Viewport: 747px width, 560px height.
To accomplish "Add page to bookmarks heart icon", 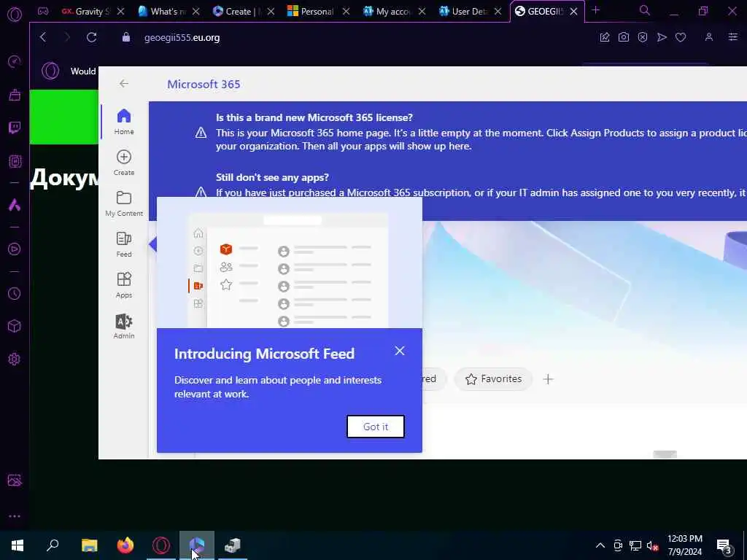I will tap(681, 37).
